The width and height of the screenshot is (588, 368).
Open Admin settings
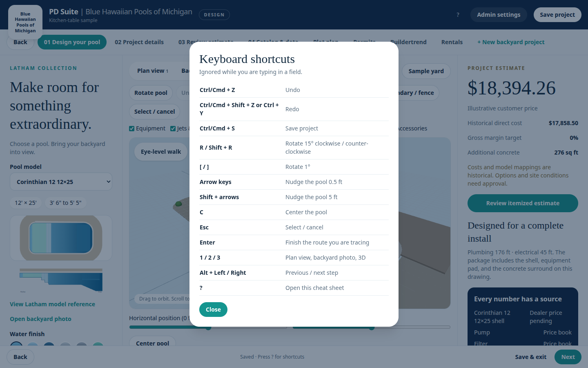[499, 15]
